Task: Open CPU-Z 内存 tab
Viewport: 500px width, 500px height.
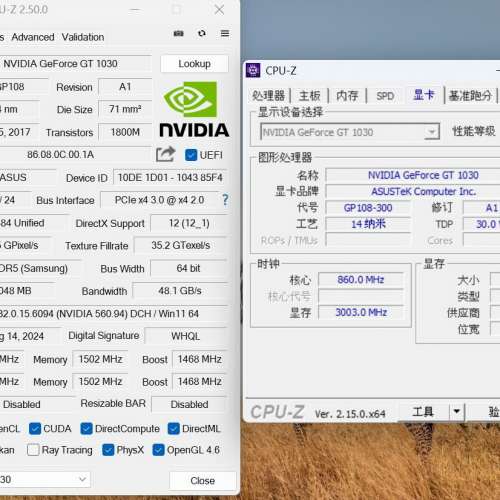Action: point(347,96)
